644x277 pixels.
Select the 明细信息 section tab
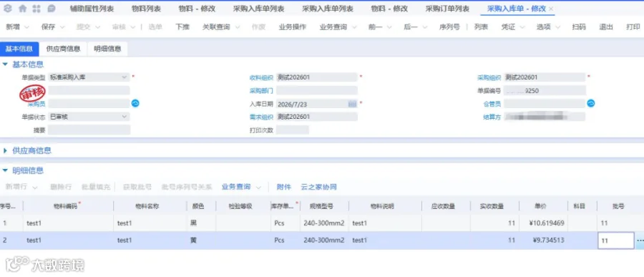click(107, 49)
